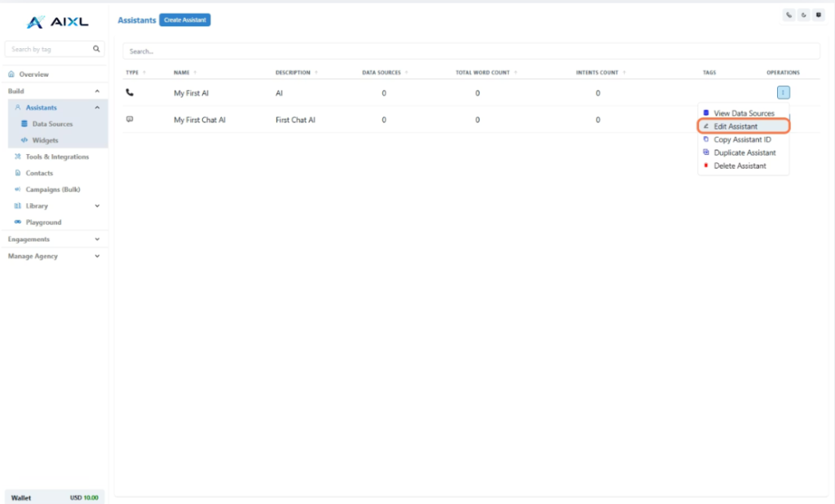Viewport: 835px width, 504px height.
Task: Click the magnifier icon in tag search
Action: [96, 49]
